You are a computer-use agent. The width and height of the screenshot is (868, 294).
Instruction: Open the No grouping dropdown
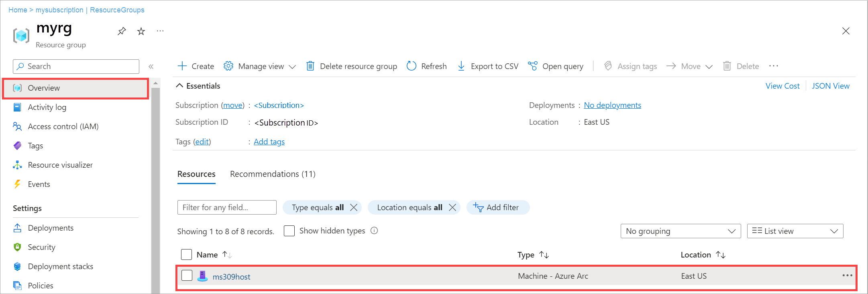click(x=680, y=231)
